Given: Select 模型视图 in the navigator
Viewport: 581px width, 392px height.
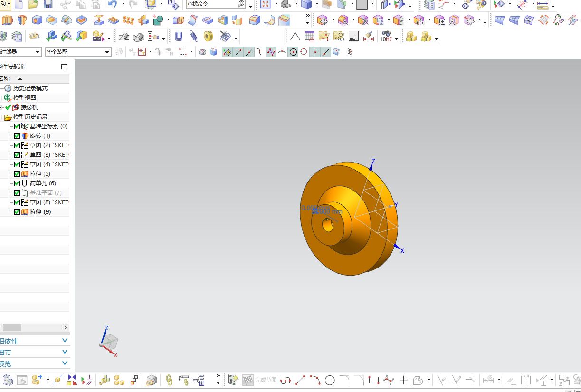Looking at the screenshot, I should pos(25,98).
